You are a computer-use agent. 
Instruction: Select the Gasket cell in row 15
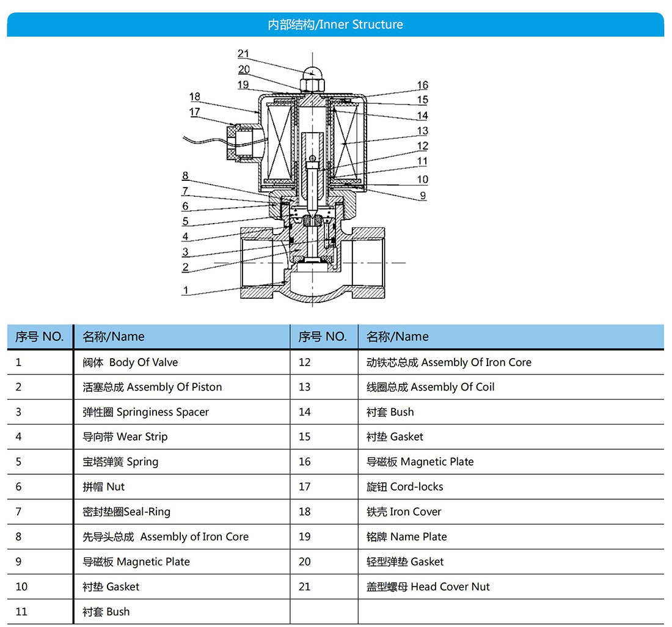coord(511,437)
